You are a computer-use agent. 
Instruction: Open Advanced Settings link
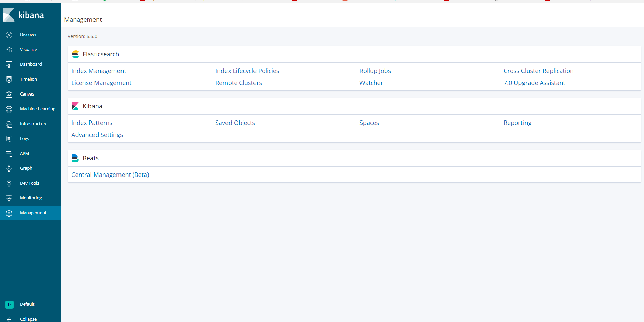click(x=97, y=135)
